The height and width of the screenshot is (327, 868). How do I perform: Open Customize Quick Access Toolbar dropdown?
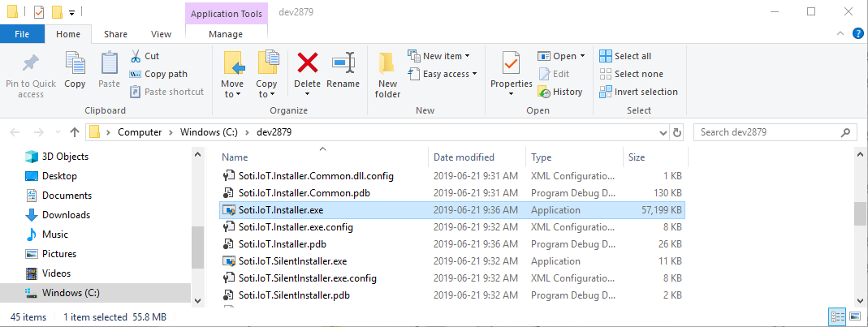pyautogui.click(x=71, y=12)
